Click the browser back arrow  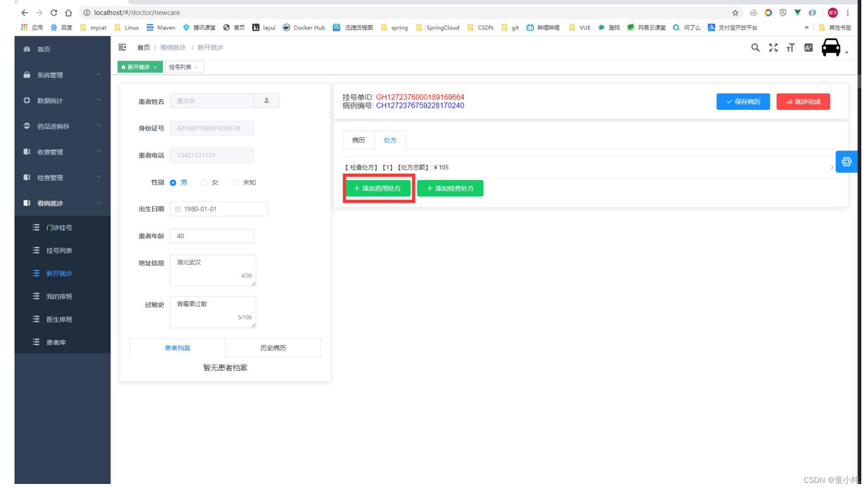point(25,12)
